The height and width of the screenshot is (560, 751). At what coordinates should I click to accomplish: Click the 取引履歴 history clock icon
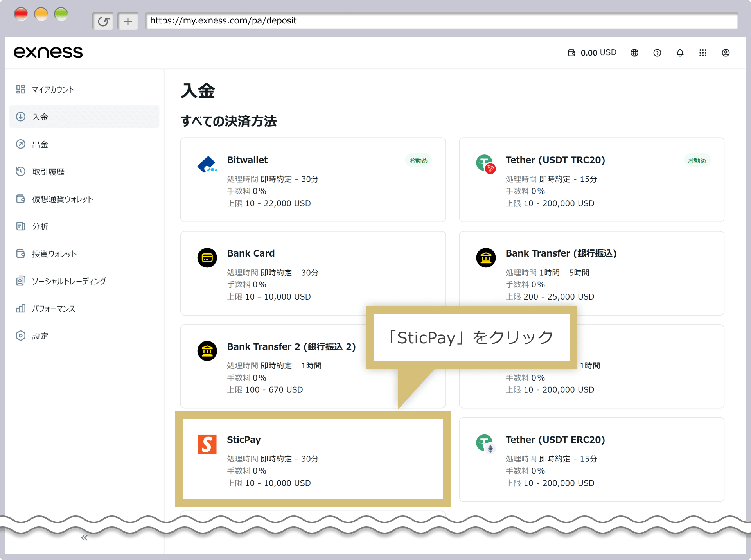(21, 172)
